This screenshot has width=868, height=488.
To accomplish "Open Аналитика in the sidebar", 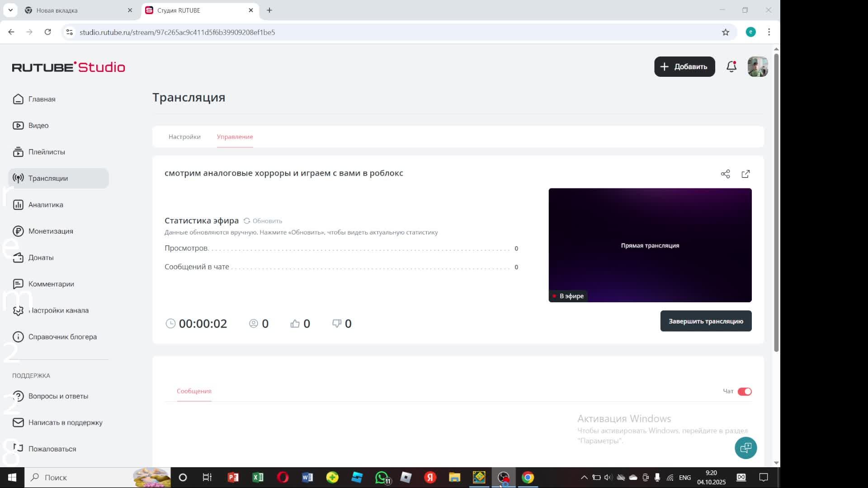I will [46, 205].
